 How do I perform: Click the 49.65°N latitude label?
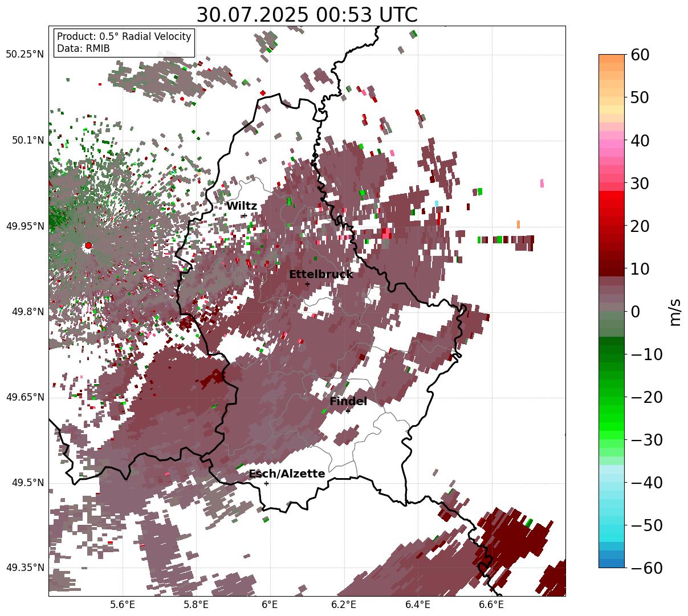pyautogui.click(x=25, y=397)
